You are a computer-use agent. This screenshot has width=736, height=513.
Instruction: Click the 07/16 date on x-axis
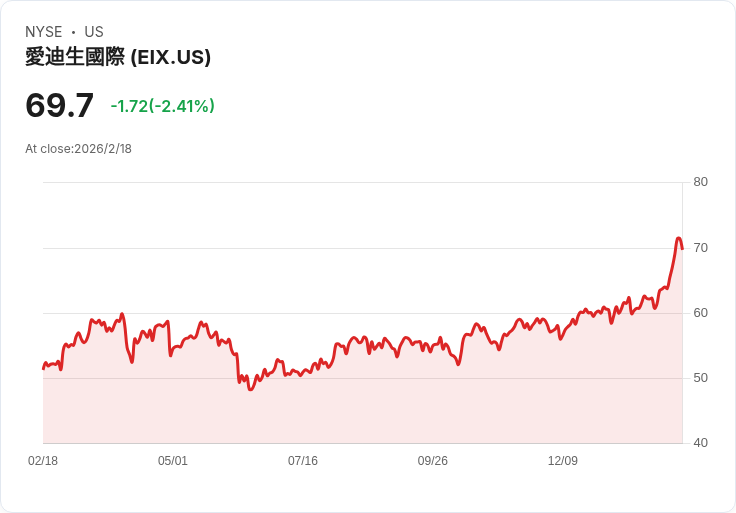[303, 461]
